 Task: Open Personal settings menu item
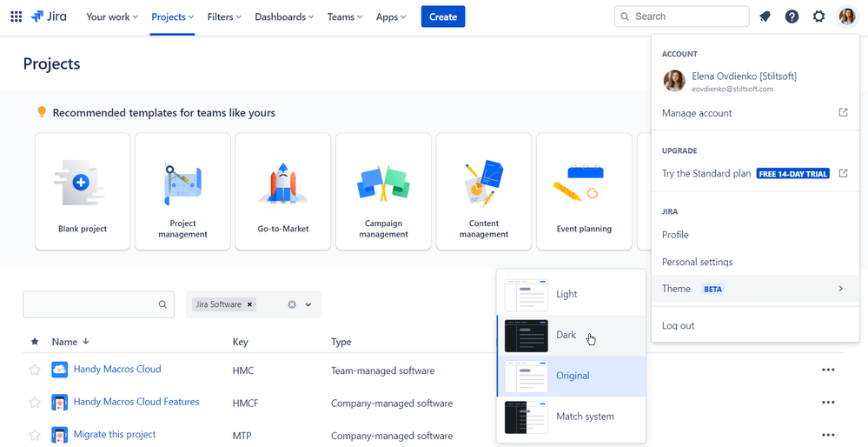pos(755,262)
